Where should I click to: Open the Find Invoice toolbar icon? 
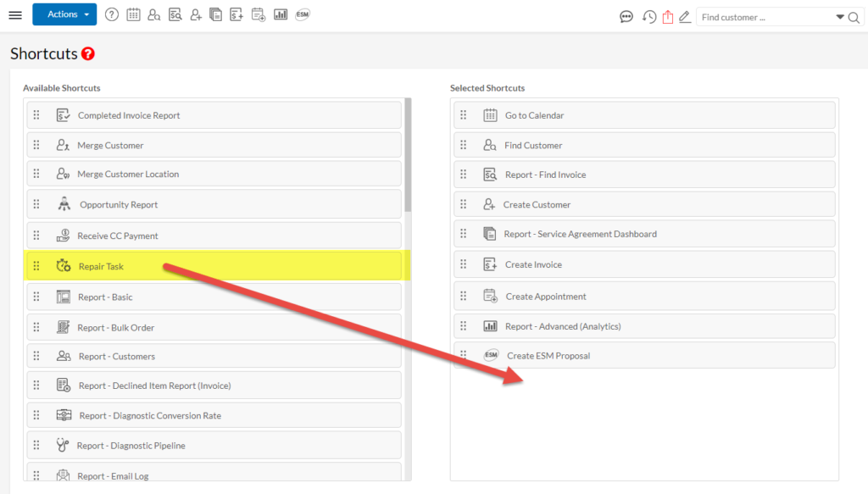point(175,14)
